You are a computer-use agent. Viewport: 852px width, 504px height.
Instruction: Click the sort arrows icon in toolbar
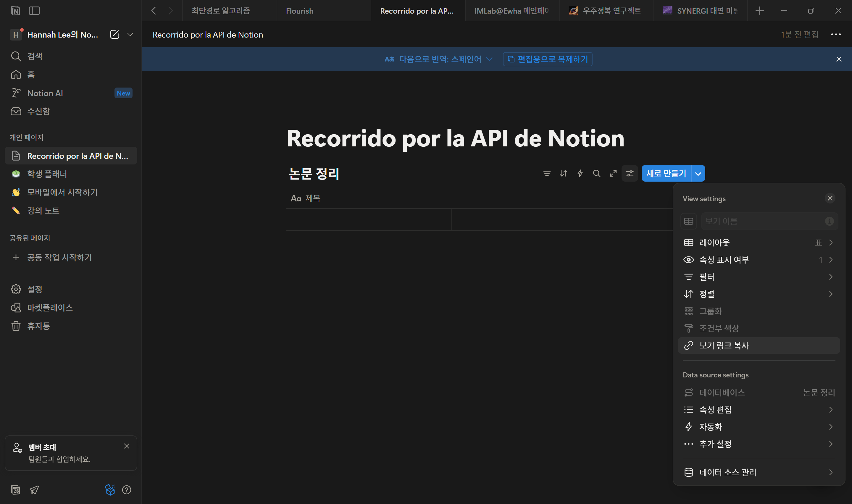pos(563,174)
